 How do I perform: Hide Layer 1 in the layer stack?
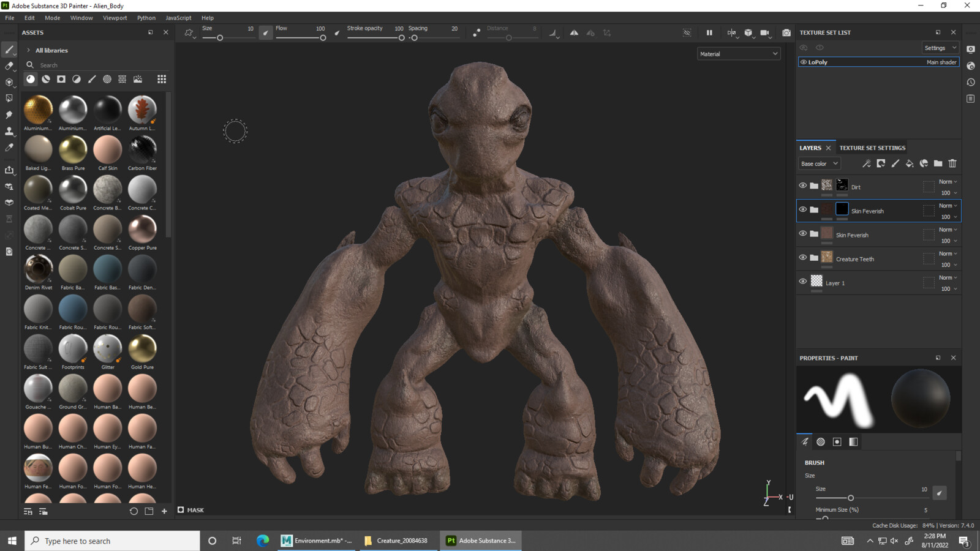click(803, 282)
